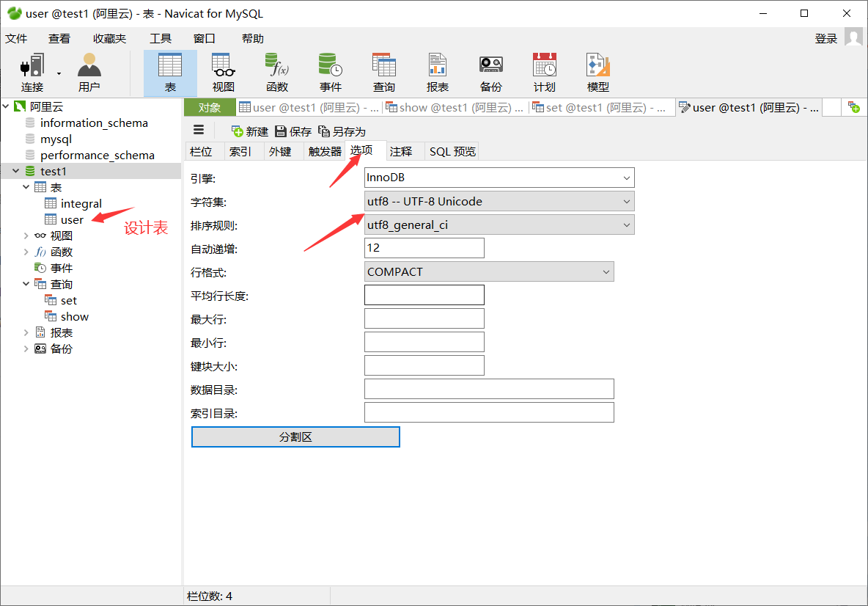Click the 自动递增 input field
The width and height of the screenshot is (868, 606).
(x=424, y=247)
